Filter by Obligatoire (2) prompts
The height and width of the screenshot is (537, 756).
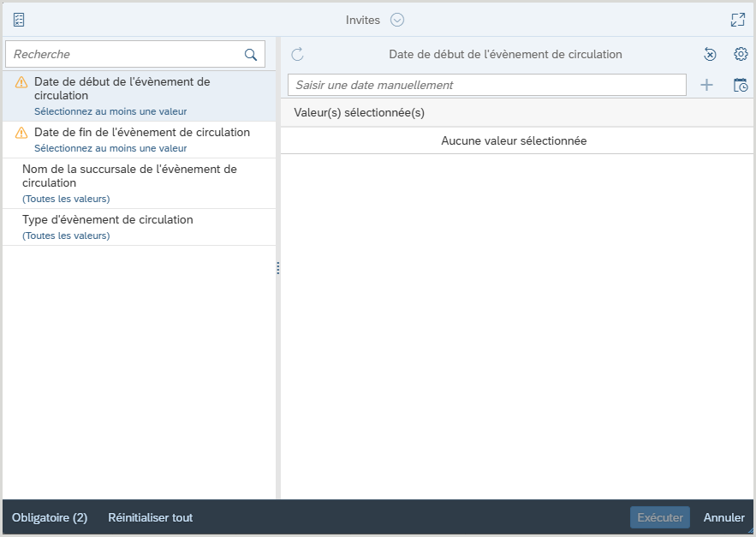[x=50, y=517]
